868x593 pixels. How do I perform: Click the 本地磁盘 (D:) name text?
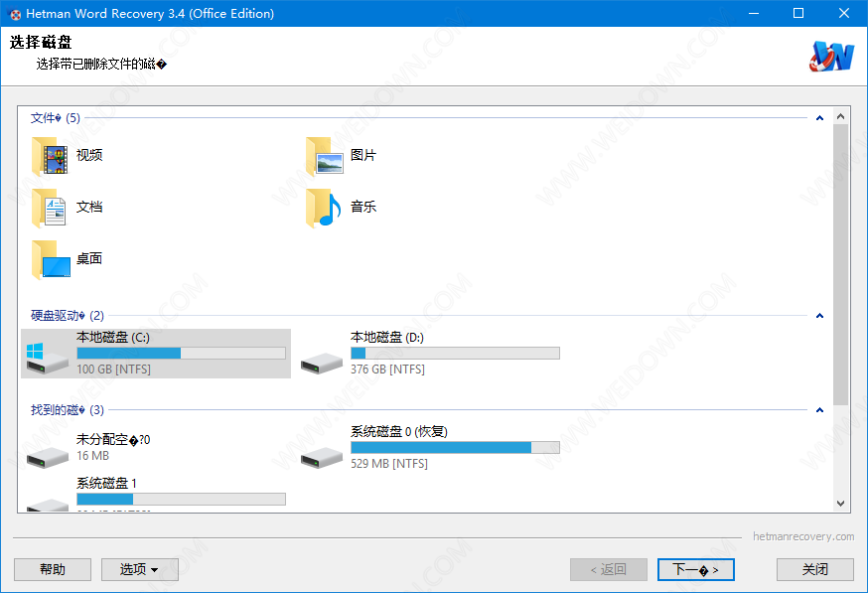point(387,337)
